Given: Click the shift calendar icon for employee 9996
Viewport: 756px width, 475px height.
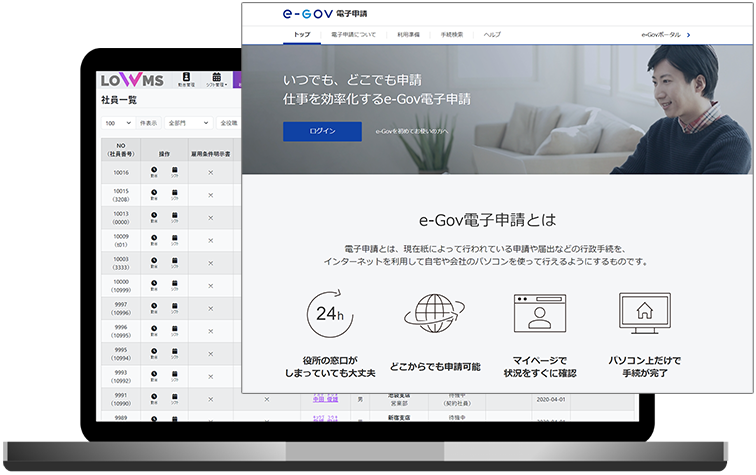Looking at the screenshot, I should [x=175, y=330].
